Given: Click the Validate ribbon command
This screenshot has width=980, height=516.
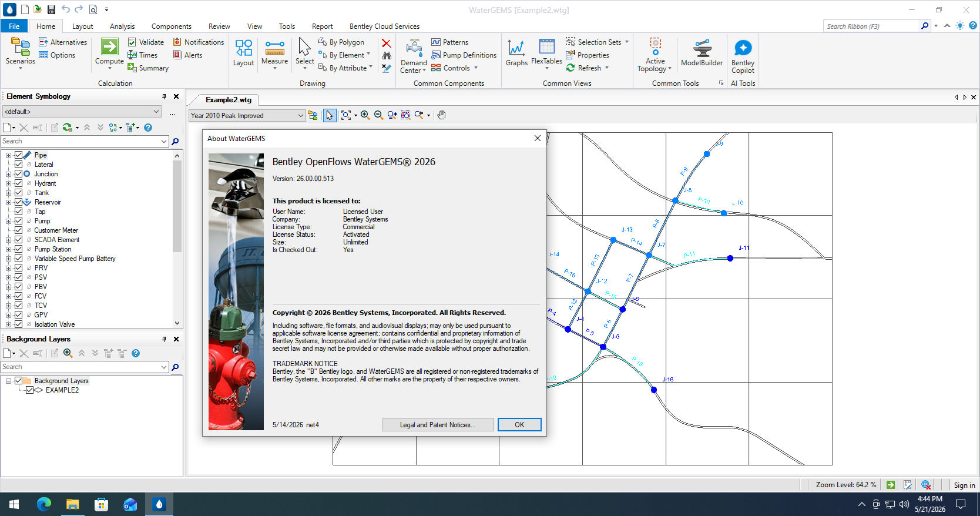Looking at the screenshot, I should 146,42.
